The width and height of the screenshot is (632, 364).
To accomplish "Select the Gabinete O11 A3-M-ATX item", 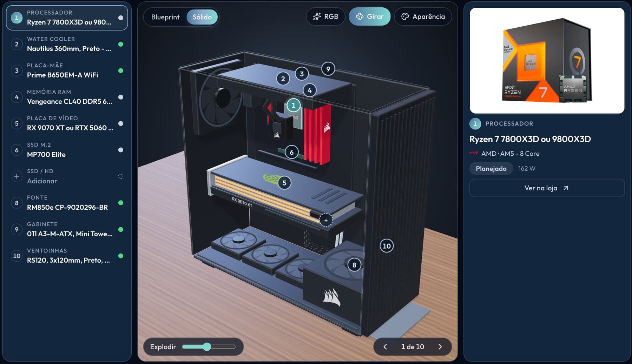I will tap(67, 229).
